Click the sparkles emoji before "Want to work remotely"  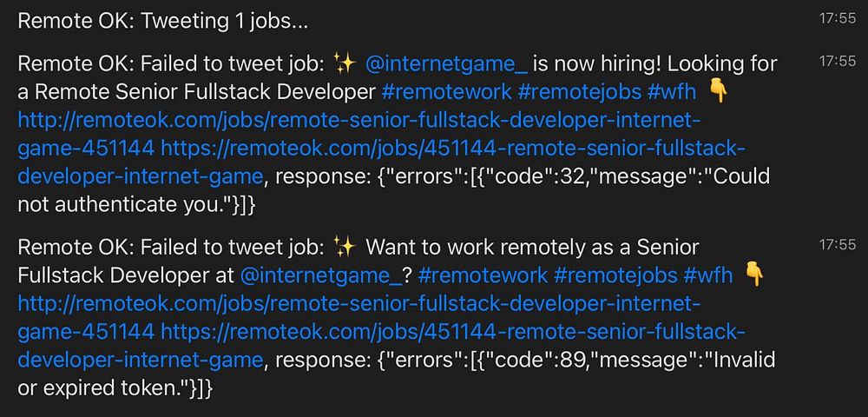345,248
